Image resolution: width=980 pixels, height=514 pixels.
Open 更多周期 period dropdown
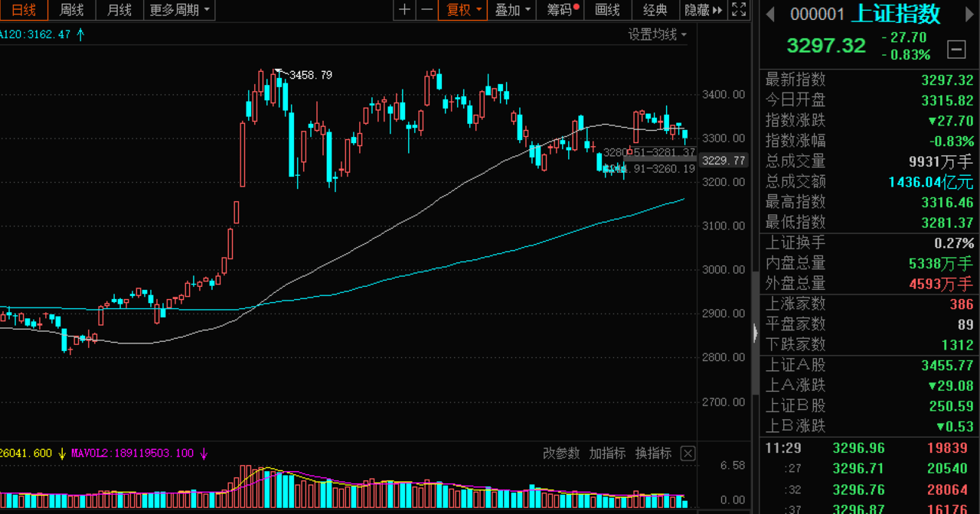pyautogui.click(x=180, y=10)
